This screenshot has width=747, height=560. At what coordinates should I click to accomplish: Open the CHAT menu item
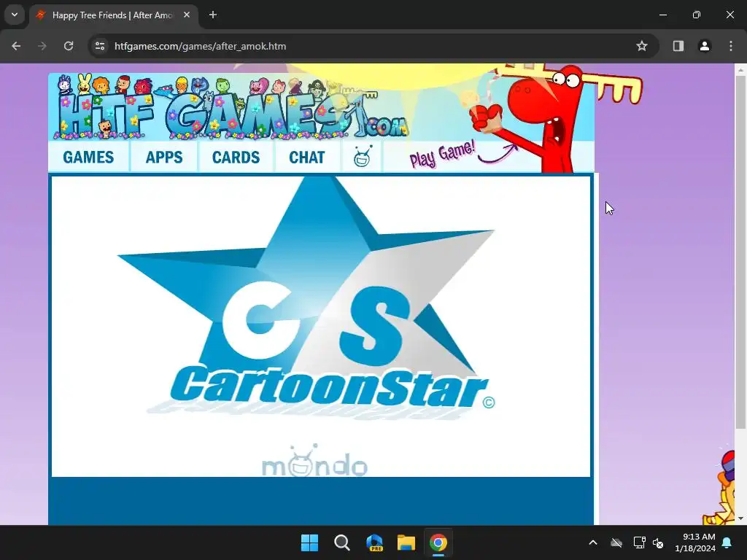coord(307,157)
